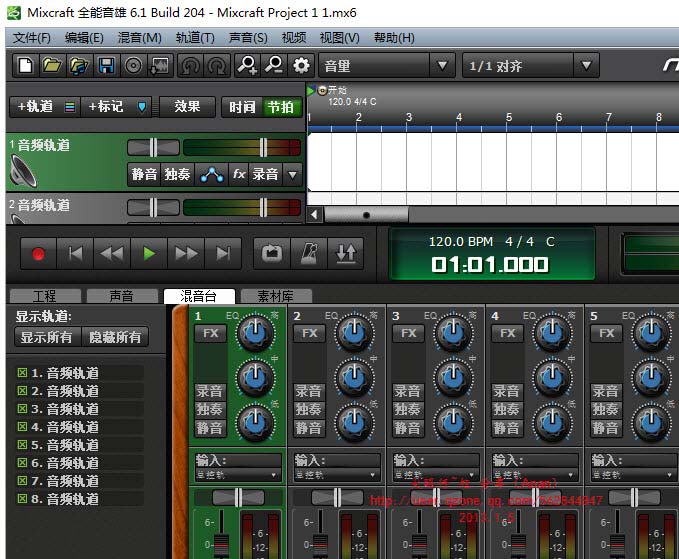Click 显示所有 show all button

pos(47,337)
